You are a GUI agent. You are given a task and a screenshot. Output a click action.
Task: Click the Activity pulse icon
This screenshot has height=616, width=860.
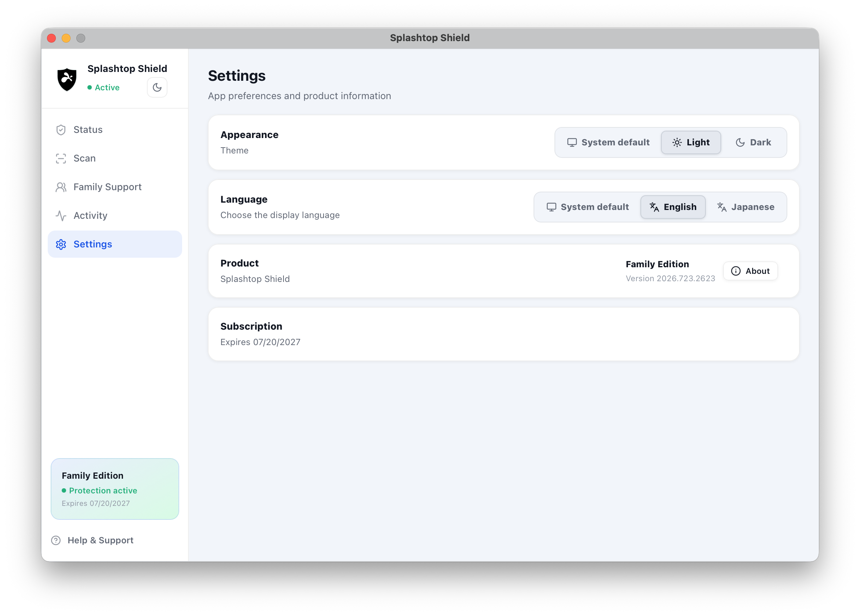(x=61, y=216)
